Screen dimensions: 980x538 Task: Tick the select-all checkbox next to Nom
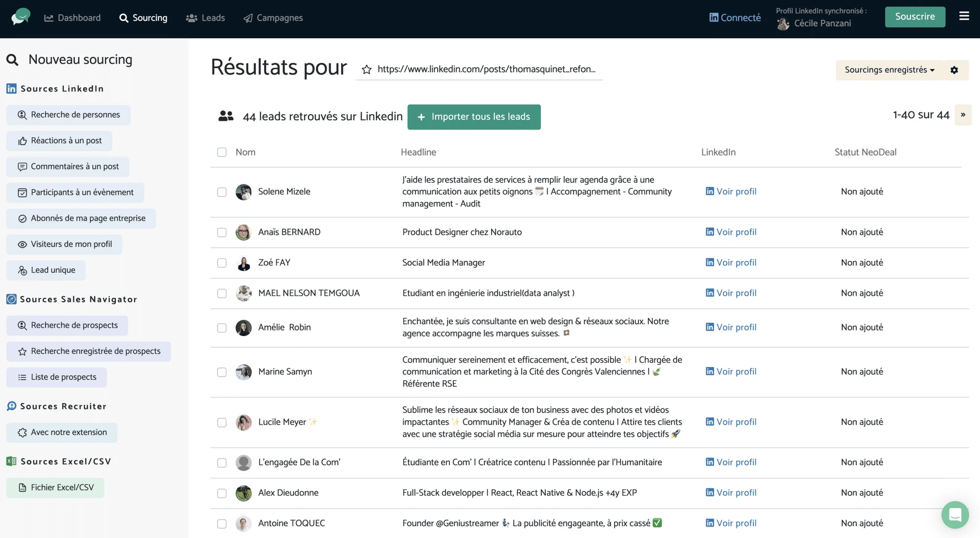pos(222,152)
